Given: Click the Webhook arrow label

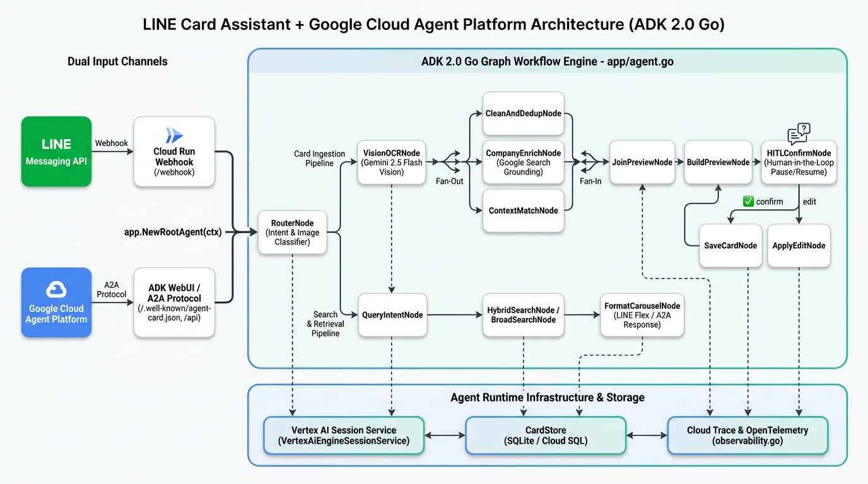Looking at the screenshot, I should pos(112,143).
